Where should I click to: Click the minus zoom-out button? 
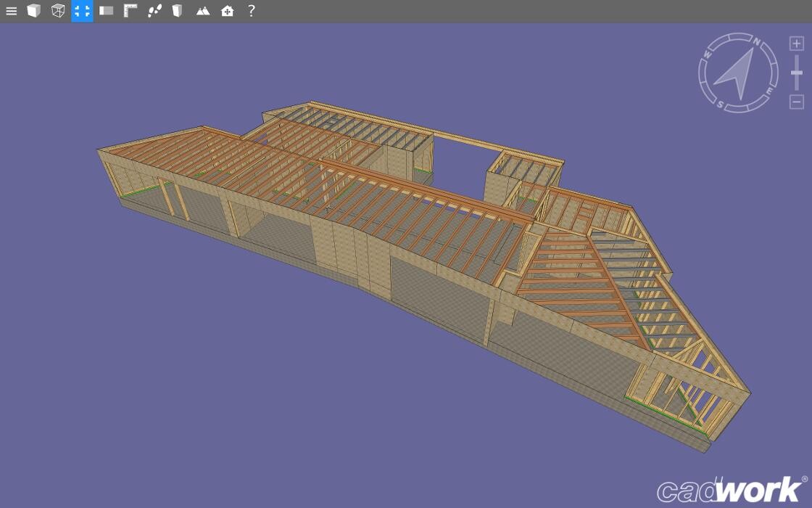tap(796, 102)
